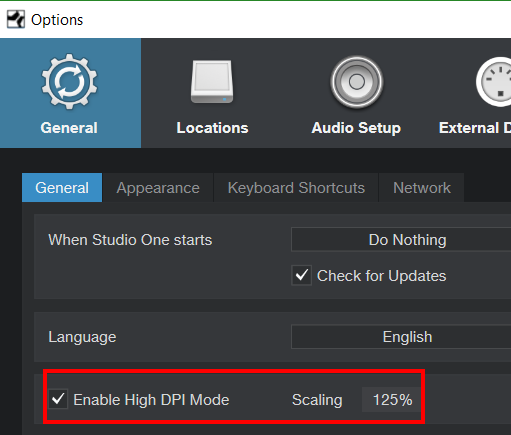Click the Check for Updates label text
The height and width of the screenshot is (435, 511).
click(x=381, y=276)
